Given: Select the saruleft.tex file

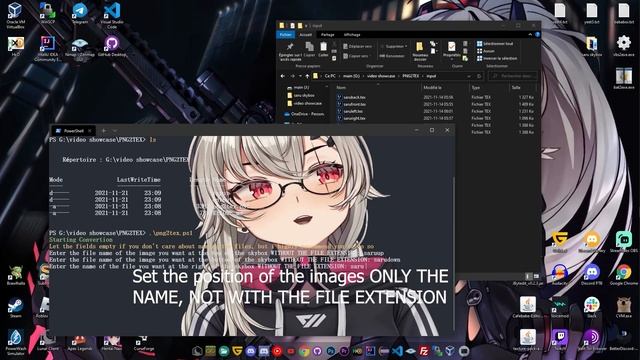Looking at the screenshot, I should point(350,111).
